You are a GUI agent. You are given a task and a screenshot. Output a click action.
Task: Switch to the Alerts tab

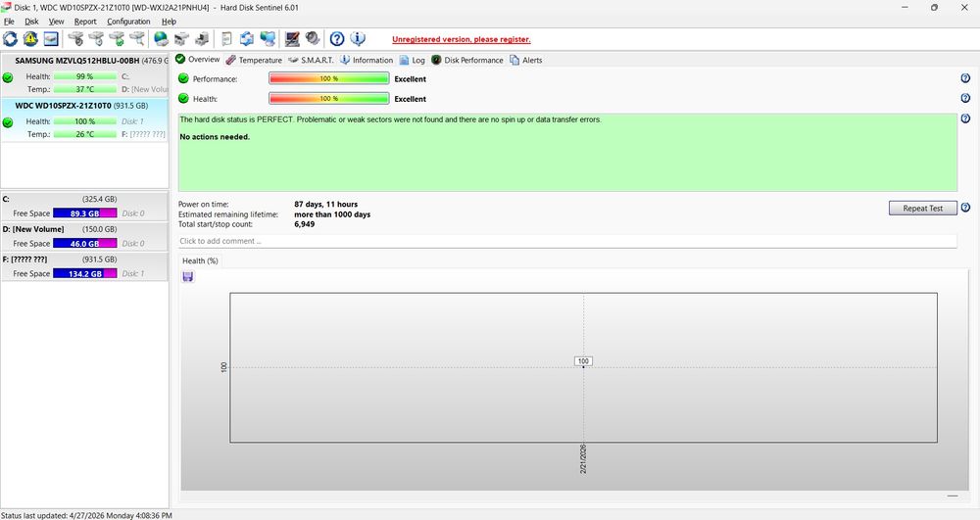(525, 60)
